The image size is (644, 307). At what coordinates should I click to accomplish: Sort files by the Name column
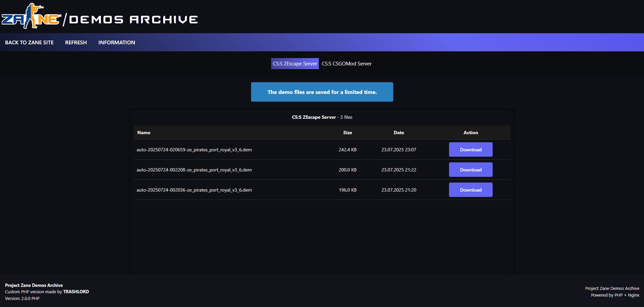tap(144, 133)
